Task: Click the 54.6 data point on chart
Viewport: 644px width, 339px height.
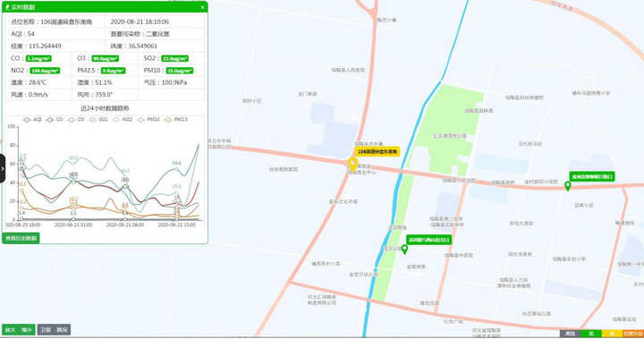Action: (x=177, y=168)
